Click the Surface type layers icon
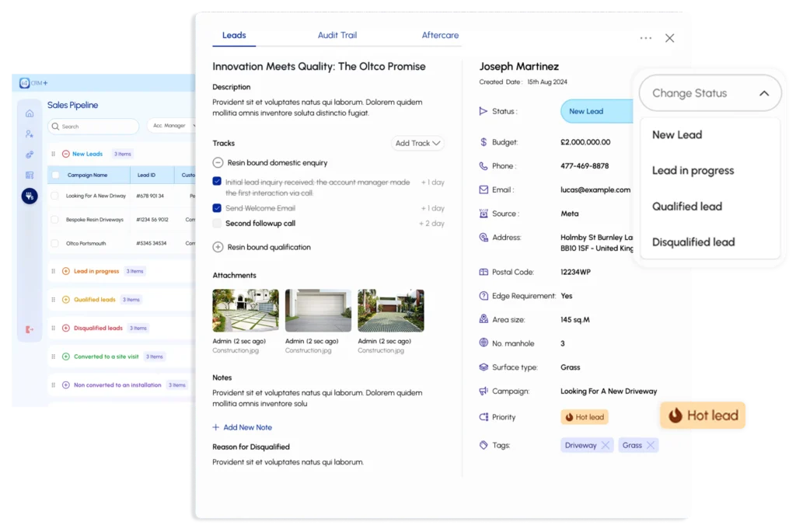Screen dimensions: 796x532 pyautogui.click(x=484, y=367)
